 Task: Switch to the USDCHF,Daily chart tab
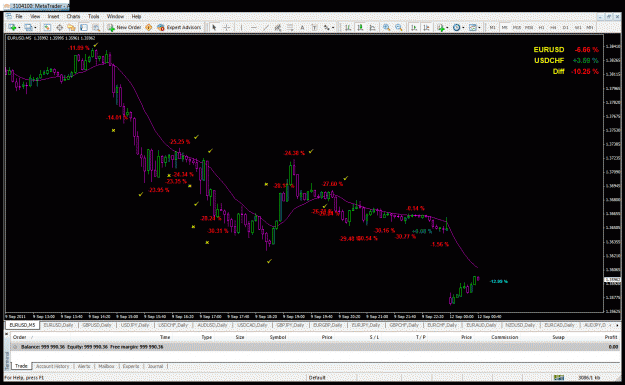tap(173, 325)
